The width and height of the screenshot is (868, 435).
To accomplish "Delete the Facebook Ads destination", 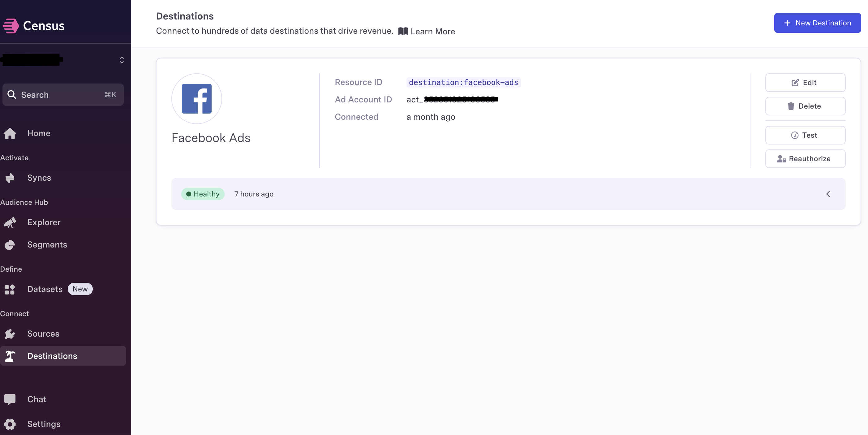I will (805, 106).
